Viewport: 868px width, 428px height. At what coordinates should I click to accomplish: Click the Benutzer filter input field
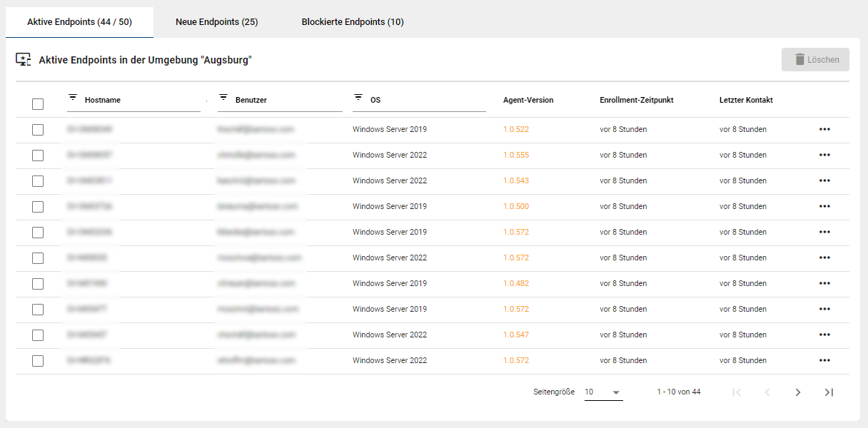click(286, 101)
